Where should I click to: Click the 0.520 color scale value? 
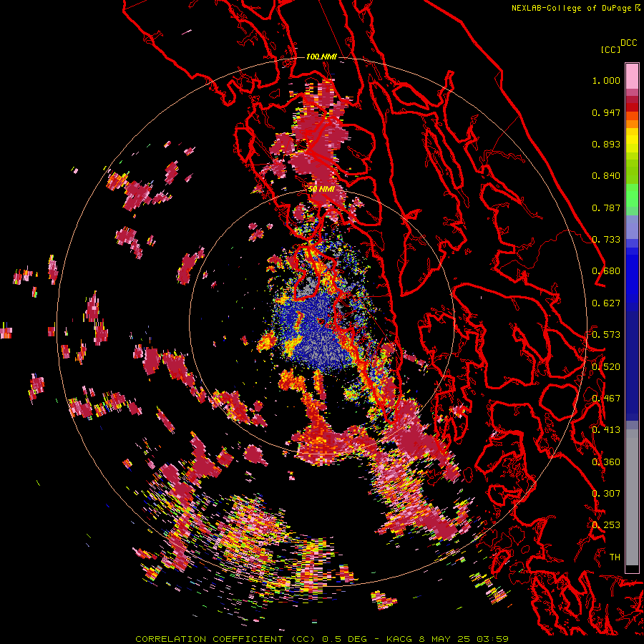tap(606, 367)
